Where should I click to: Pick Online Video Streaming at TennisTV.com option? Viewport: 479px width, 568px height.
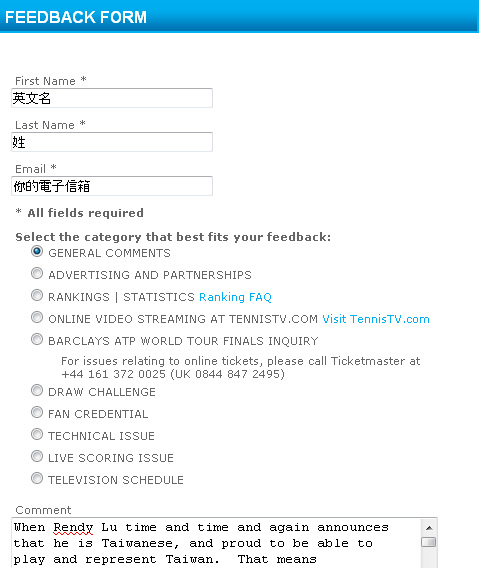[37, 317]
